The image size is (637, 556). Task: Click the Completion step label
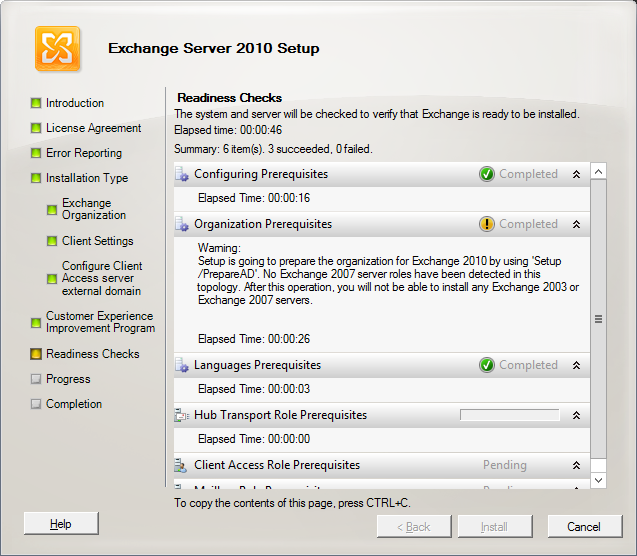(x=74, y=404)
